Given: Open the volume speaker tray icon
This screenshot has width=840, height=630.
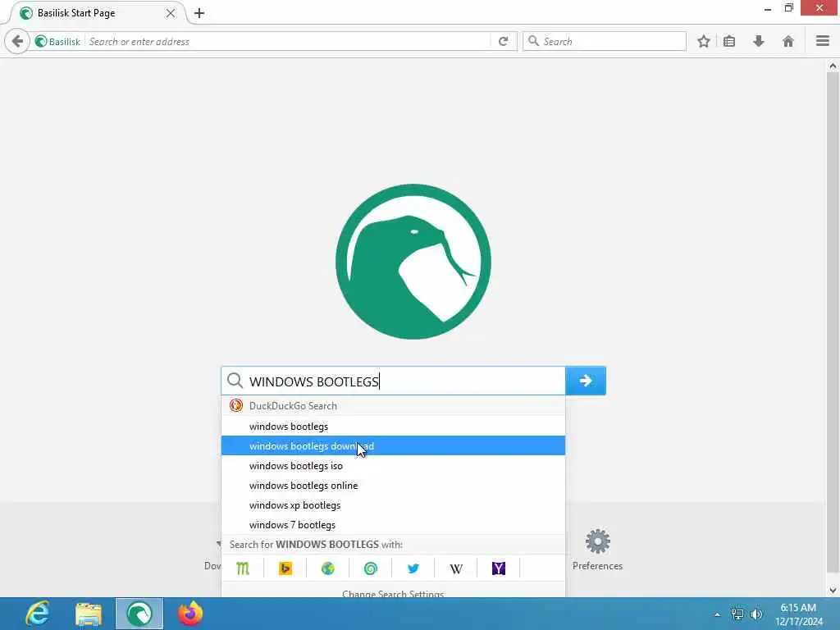Looking at the screenshot, I should pyautogui.click(x=756, y=614).
